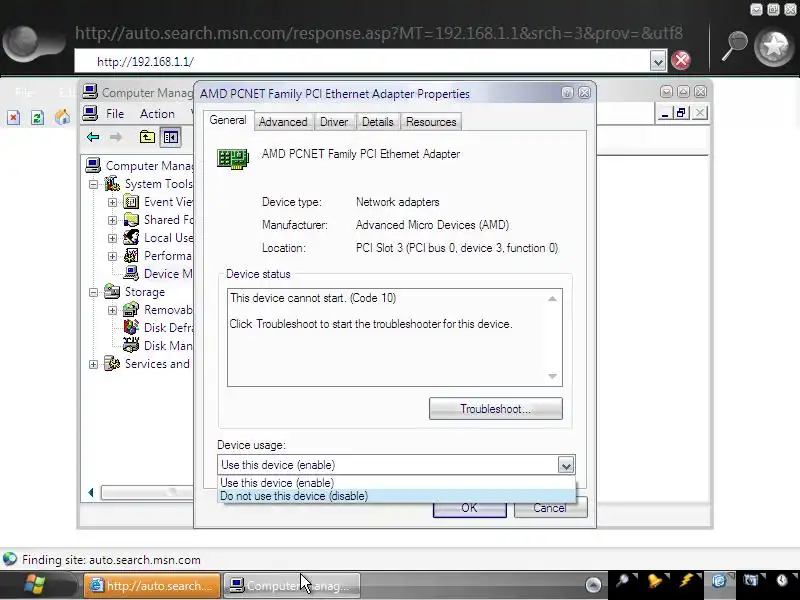
Task: Click the browser favorites star icon
Action: pos(774,46)
